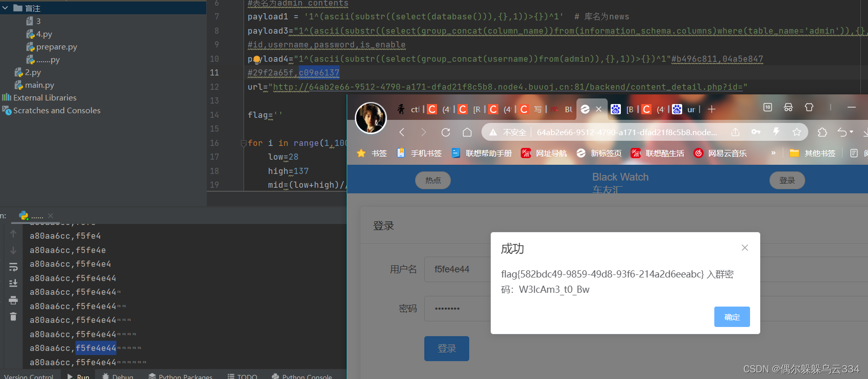Click the undo closed tab arrow
Viewport: 868px width, 379px height.
coord(842,132)
